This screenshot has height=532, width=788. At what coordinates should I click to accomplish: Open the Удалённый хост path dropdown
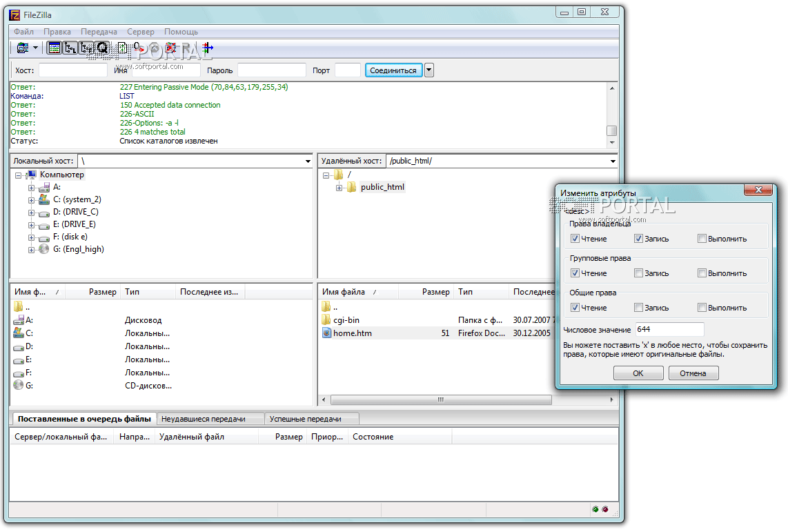tap(613, 161)
